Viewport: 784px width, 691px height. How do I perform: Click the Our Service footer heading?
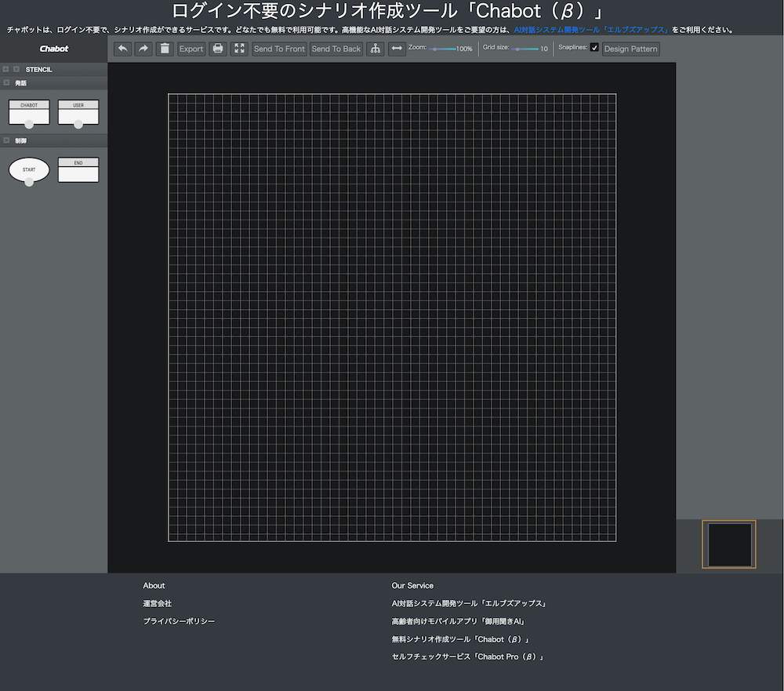[x=412, y=585]
